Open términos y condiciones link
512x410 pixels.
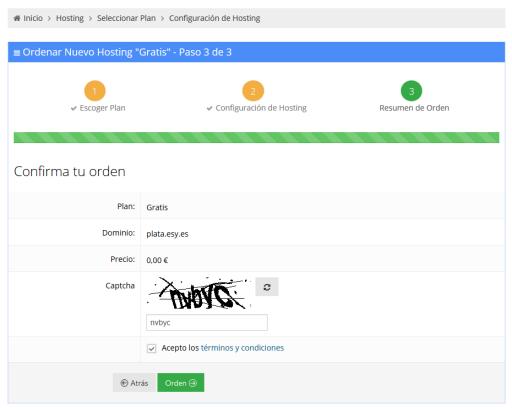(242, 348)
